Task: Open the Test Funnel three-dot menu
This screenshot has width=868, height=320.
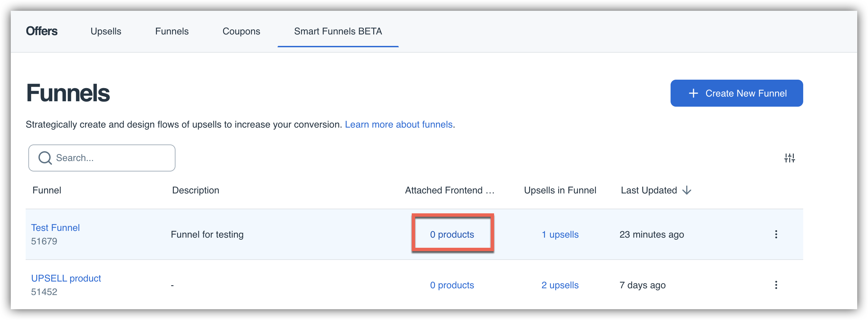Action: [776, 234]
